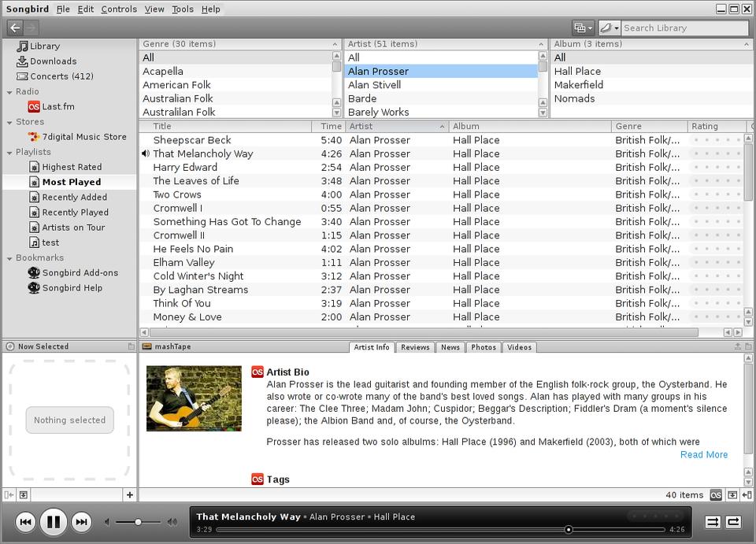Open the search engine dropdown
Viewport: 756px width, 544px height.
pos(609,28)
